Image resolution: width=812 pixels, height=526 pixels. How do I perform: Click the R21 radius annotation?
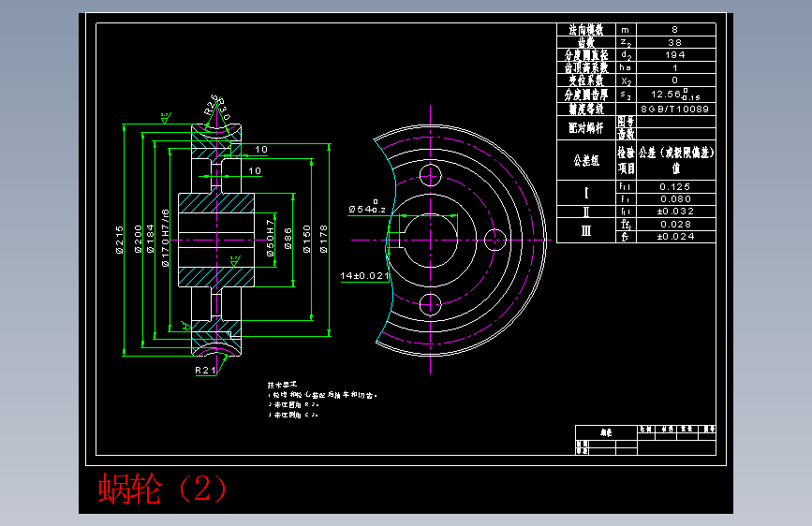pyautogui.click(x=205, y=371)
